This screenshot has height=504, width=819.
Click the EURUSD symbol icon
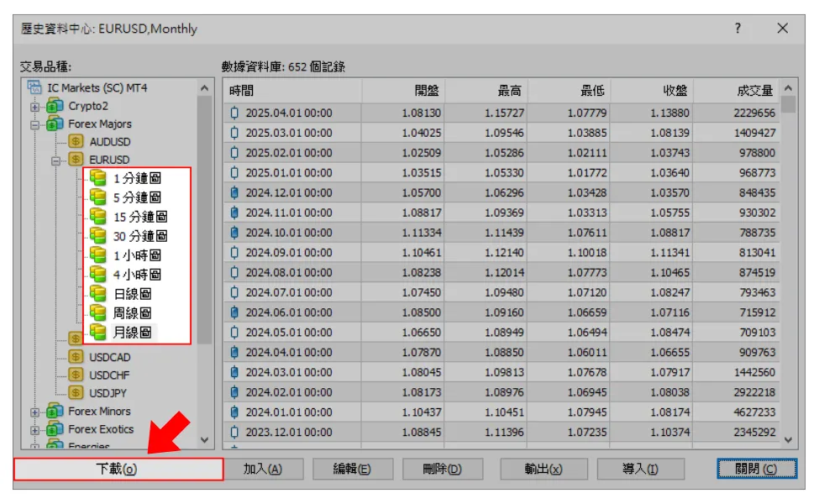pyautogui.click(x=76, y=160)
